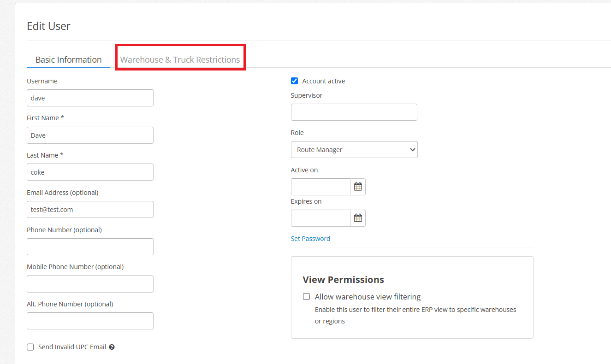Click the Supervisor input field

(354, 112)
